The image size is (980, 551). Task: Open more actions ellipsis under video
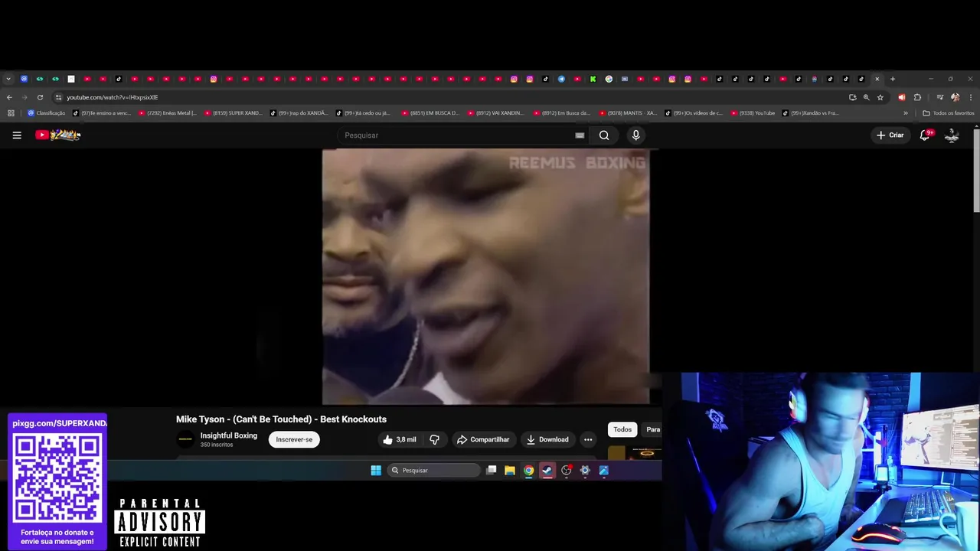[588, 439]
